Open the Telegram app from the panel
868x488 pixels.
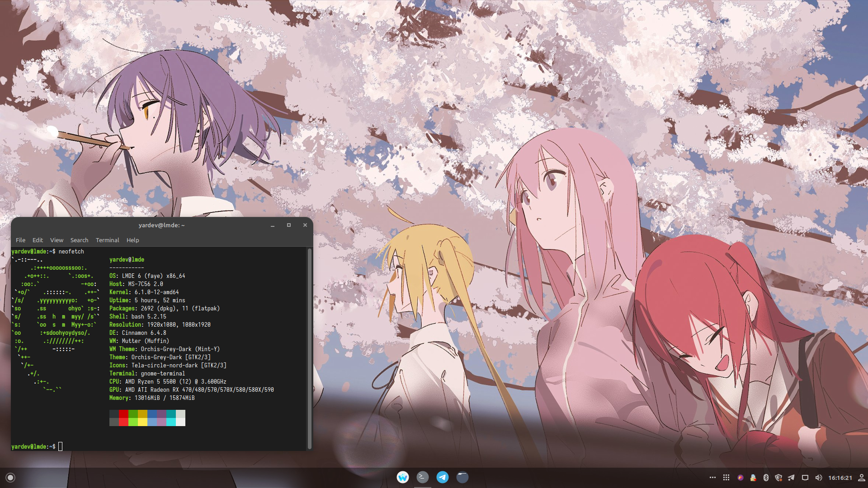[442, 477]
